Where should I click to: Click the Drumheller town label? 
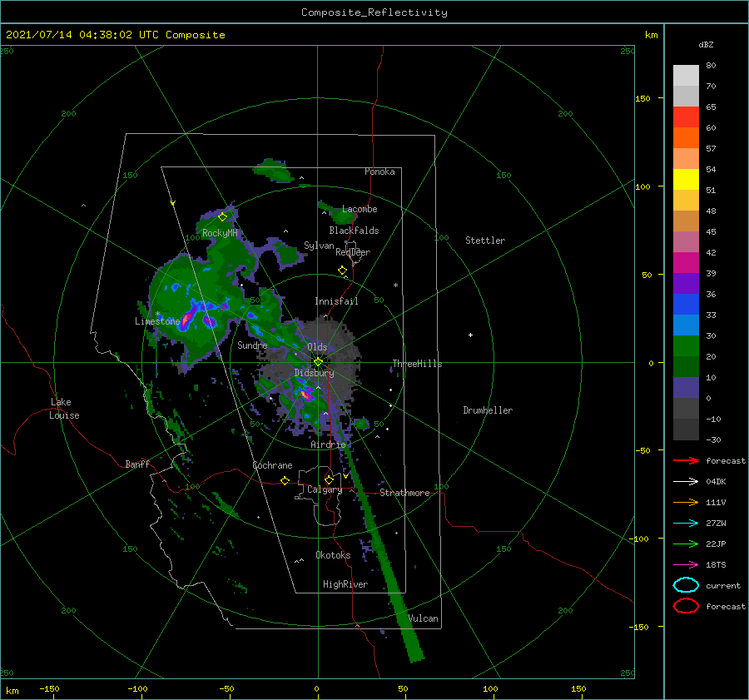pos(488,410)
